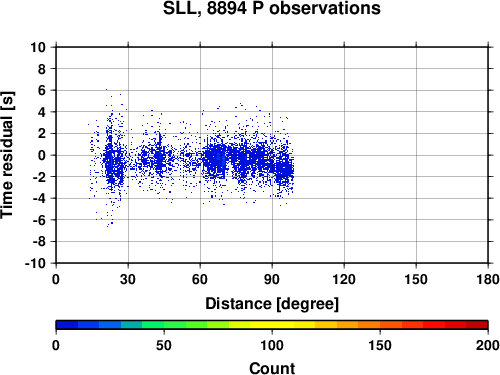Image resolution: width=500 pixels, height=375 pixels.
Task: Click the green segment of the colorbar
Action: [175, 324]
